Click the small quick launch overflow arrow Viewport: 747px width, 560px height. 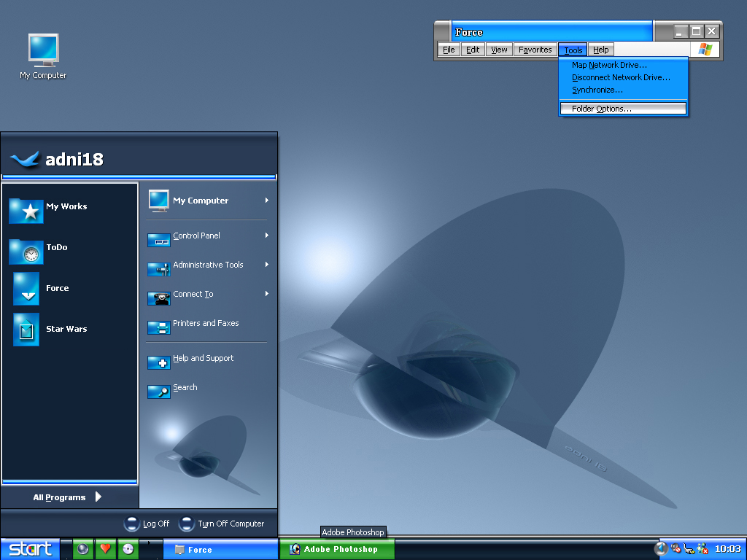pos(149,542)
